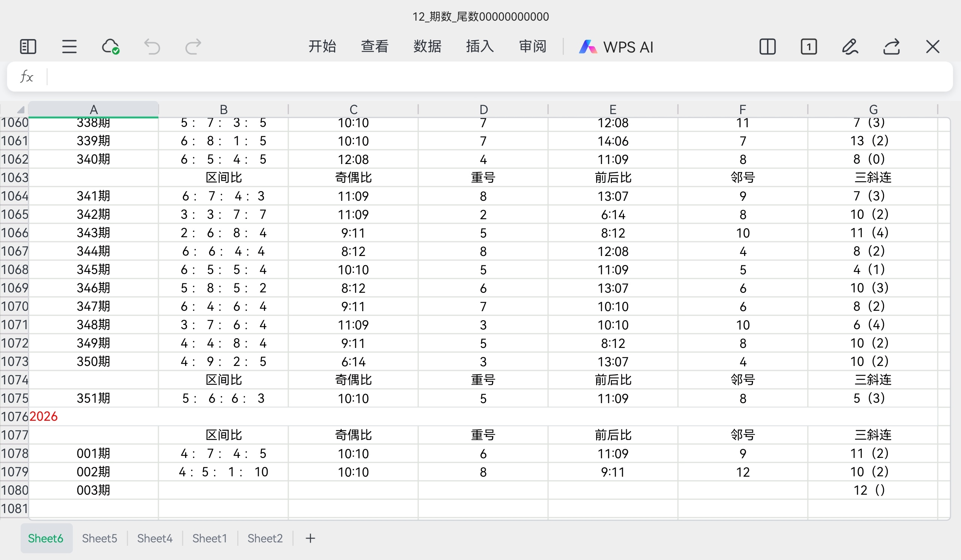Click the select-all corner triangle

pyautogui.click(x=20, y=110)
